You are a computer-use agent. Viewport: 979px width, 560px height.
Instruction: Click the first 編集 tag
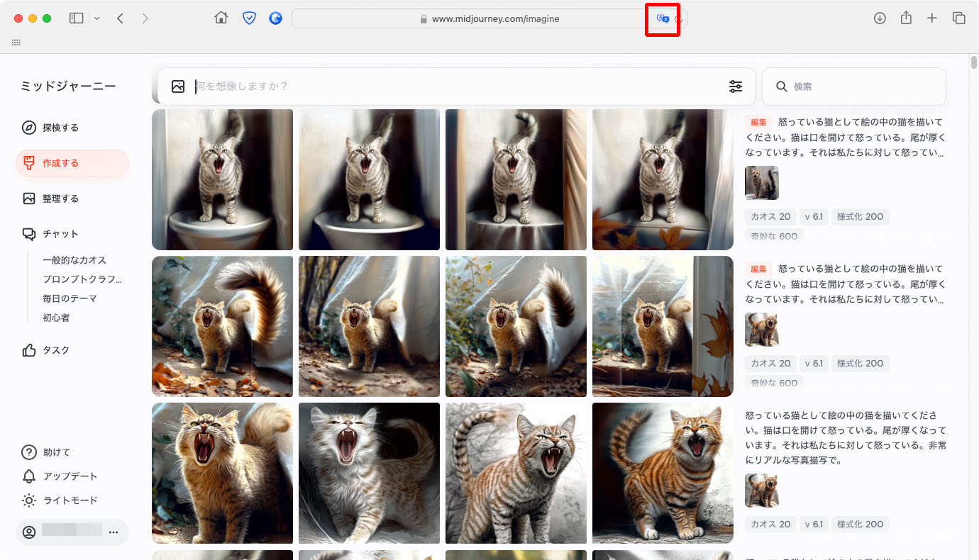click(759, 122)
